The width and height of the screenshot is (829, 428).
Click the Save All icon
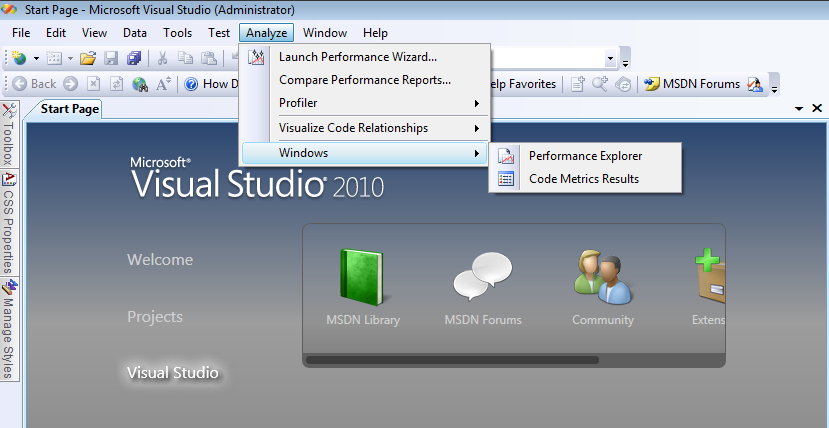tap(134, 58)
